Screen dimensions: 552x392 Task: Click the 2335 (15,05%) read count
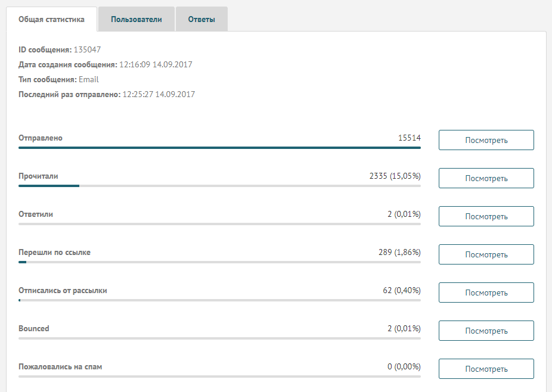pos(395,176)
